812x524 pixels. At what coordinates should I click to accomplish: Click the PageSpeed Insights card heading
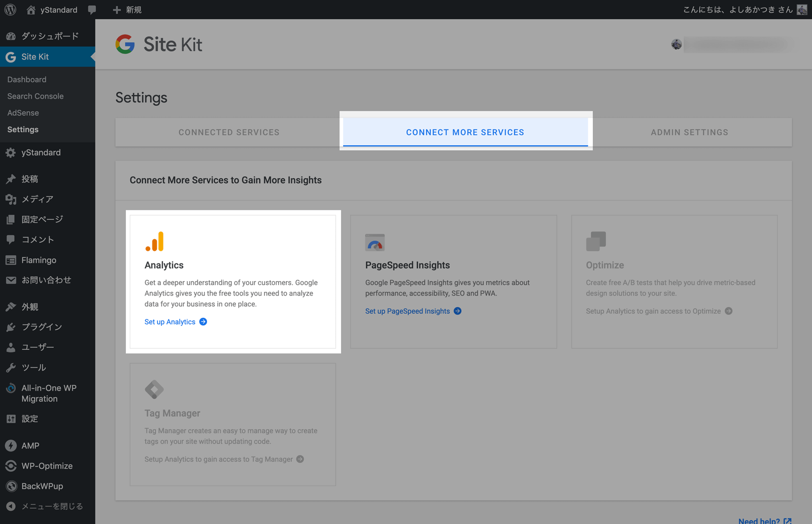[x=408, y=265]
